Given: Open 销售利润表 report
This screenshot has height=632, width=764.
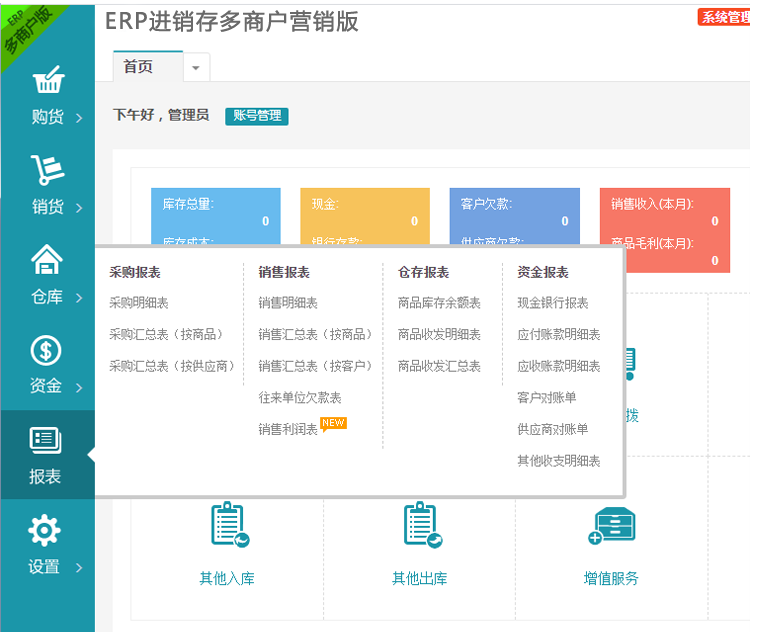Looking at the screenshot, I should [288, 429].
